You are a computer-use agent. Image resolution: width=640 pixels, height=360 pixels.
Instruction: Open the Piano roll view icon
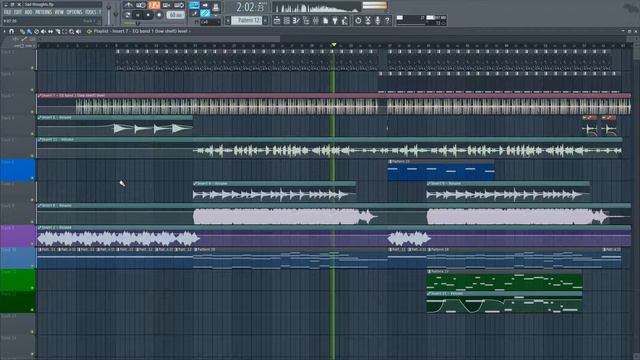point(296,20)
